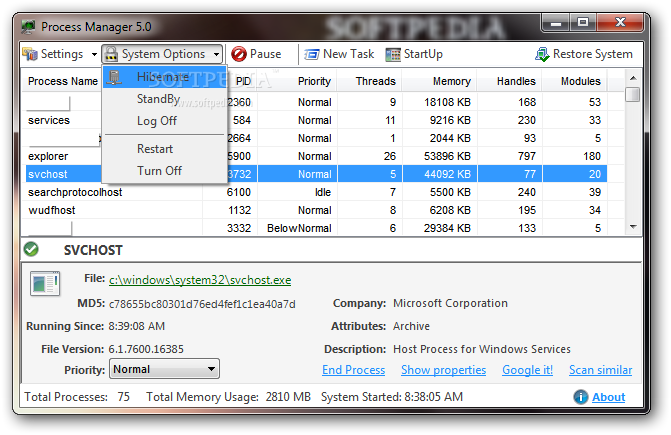Click the StartUp toolbar label
Screen dimensions: 671x435
423,54
